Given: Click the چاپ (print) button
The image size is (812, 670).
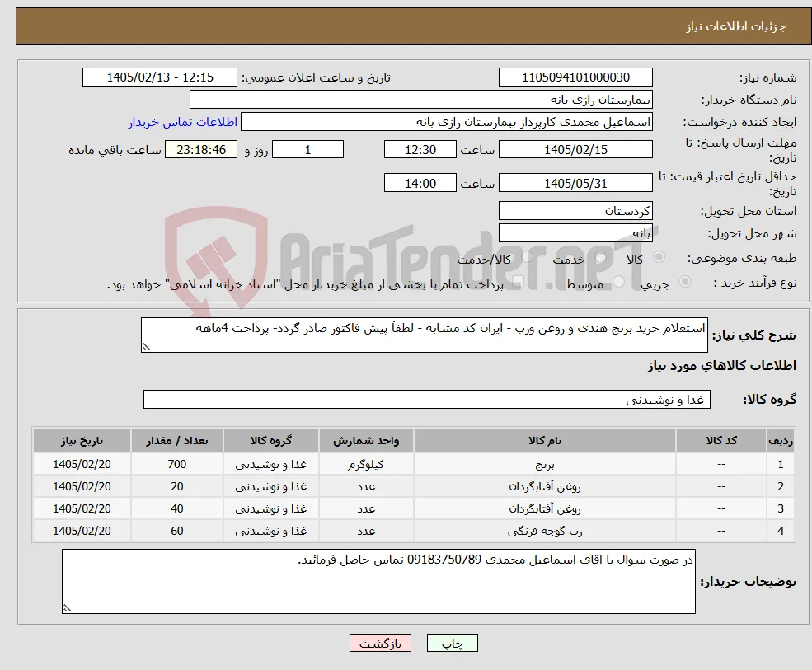Looking at the screenshot, I should 452,643.
